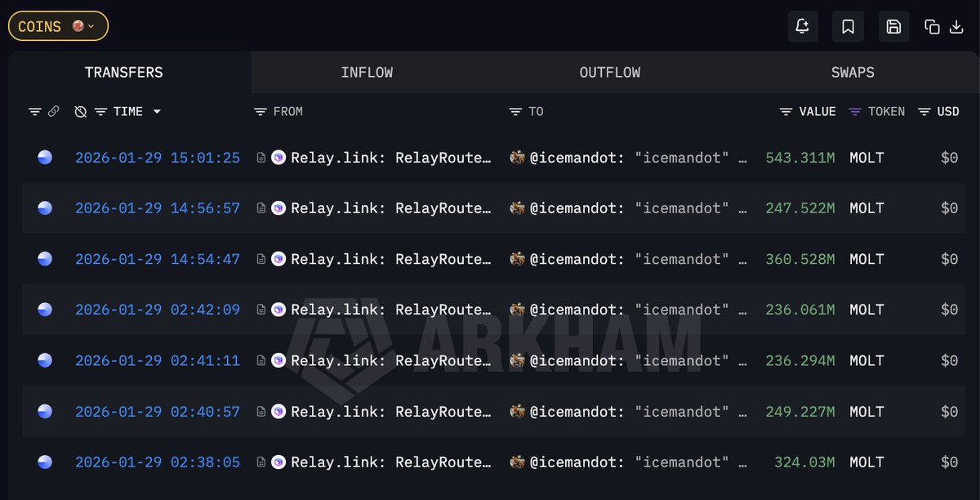980x500 pixels.
Task: Click the download icon
Action: point(956,27)
